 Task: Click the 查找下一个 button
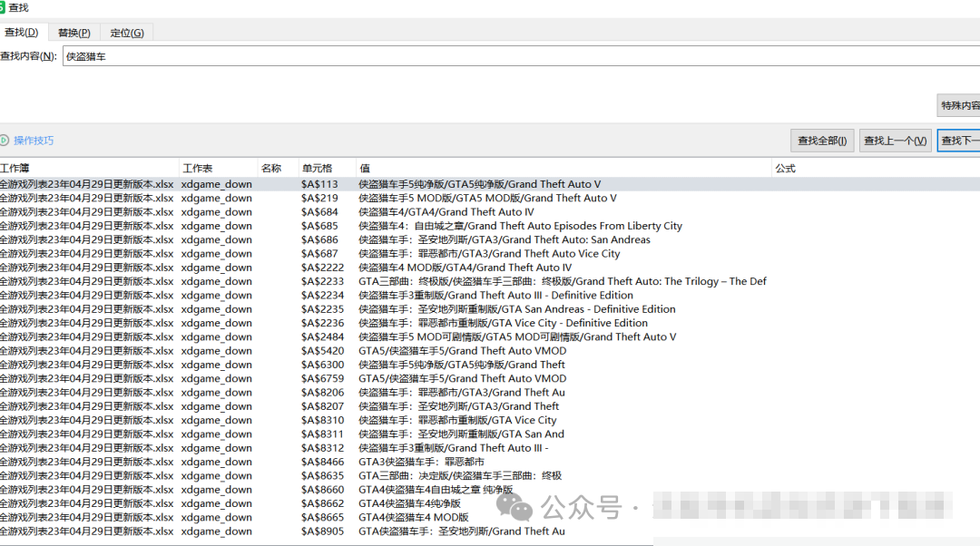959,141
